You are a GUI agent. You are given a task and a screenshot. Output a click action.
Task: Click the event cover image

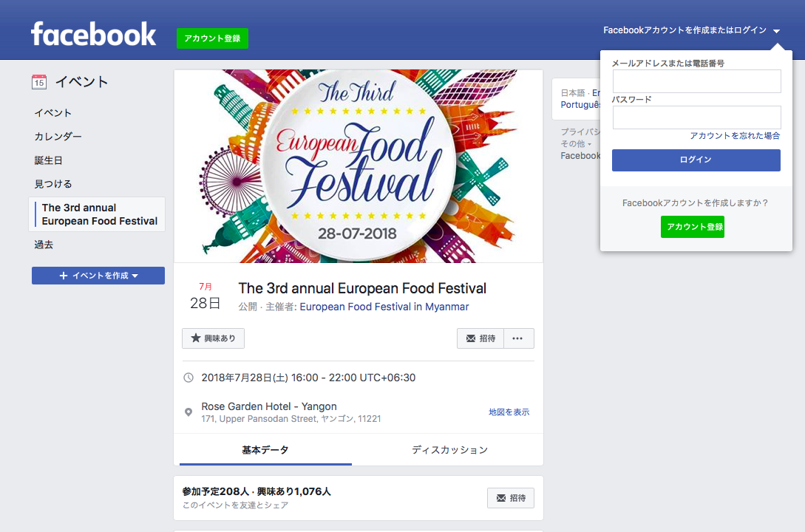359,166
